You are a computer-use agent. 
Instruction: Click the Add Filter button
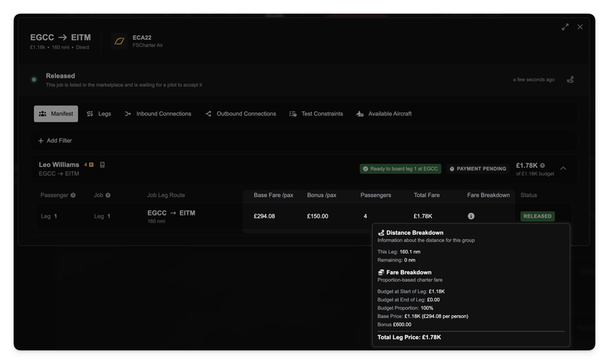click(x=55, y=141)
